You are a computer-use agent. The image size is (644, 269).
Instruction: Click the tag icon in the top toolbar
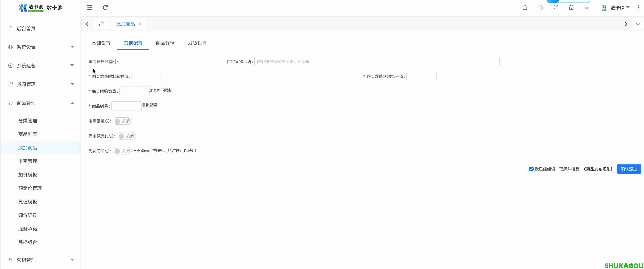click(540, 7)
